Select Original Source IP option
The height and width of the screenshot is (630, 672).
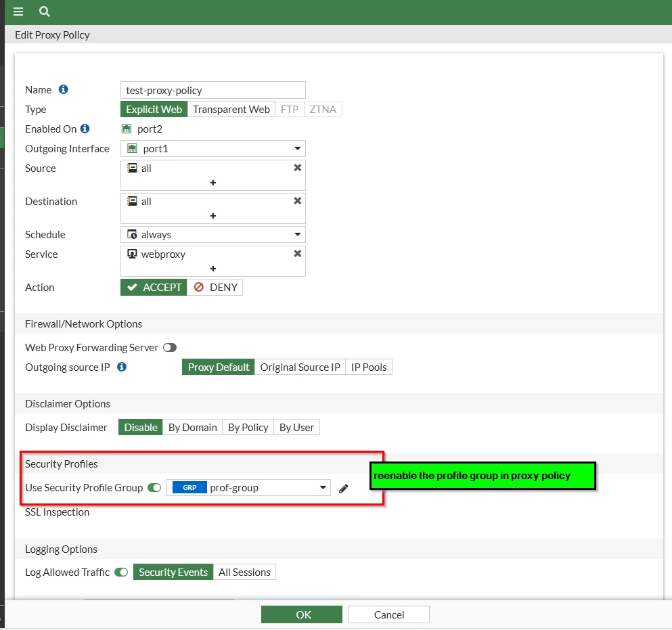click(300, 367)
